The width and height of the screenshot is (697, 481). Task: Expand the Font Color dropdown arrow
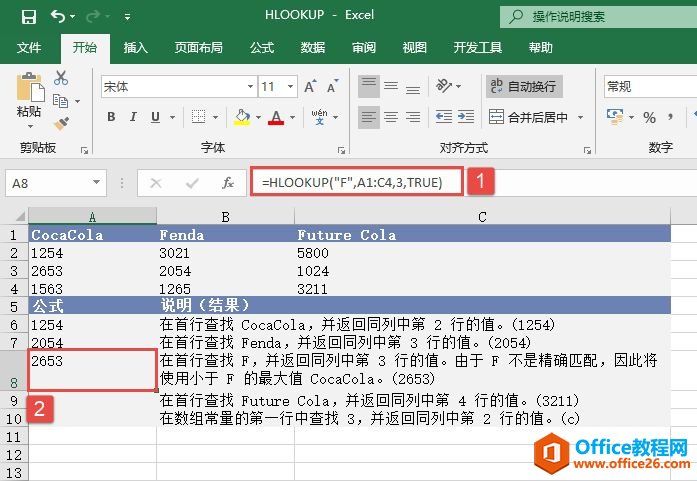[x=292, y=117]
